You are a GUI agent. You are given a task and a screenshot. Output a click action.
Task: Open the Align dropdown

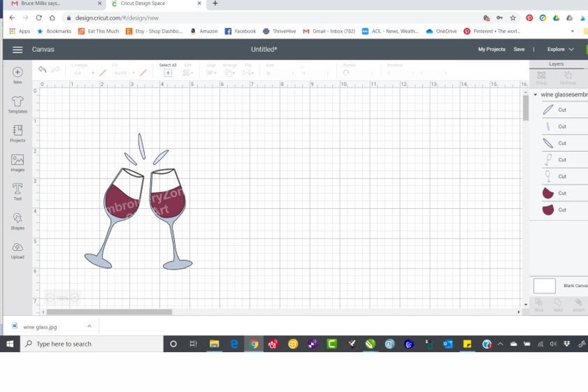coord(211,73)
